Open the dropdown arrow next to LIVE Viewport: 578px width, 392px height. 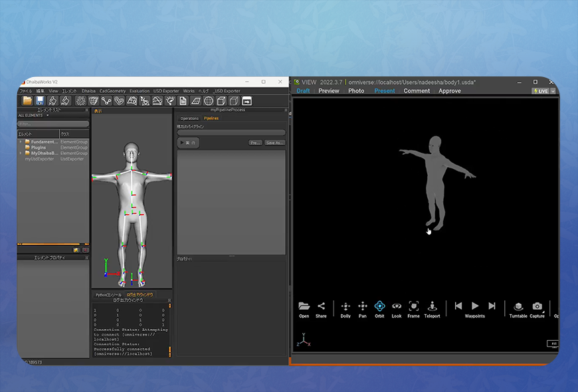click(x=553, y=91)
